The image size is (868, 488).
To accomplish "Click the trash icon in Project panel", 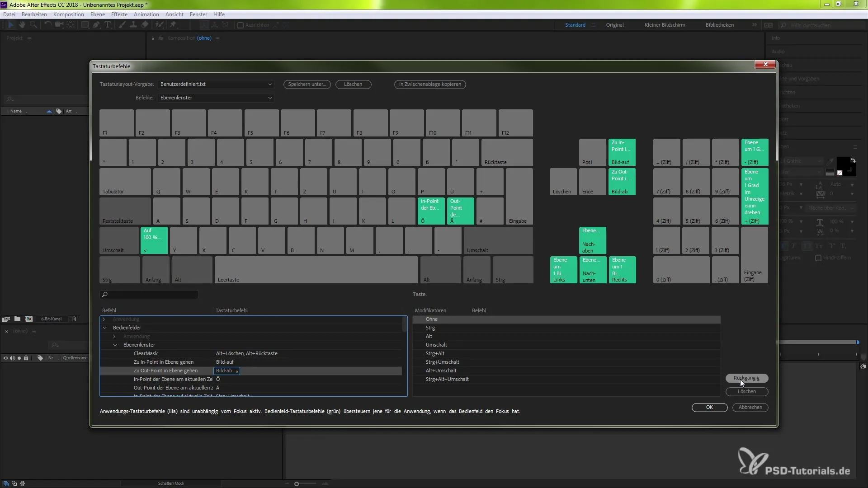I will click(74, 319).
